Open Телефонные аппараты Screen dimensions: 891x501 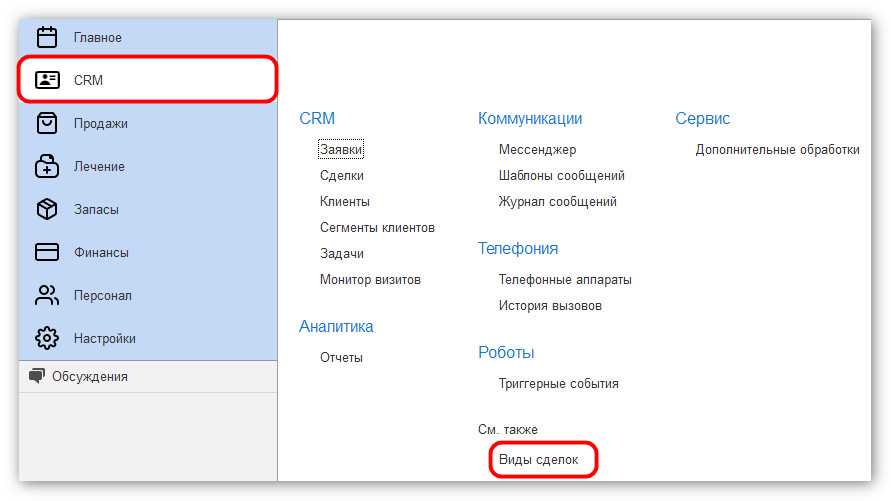pyautogui.click(x=565, y=280)
